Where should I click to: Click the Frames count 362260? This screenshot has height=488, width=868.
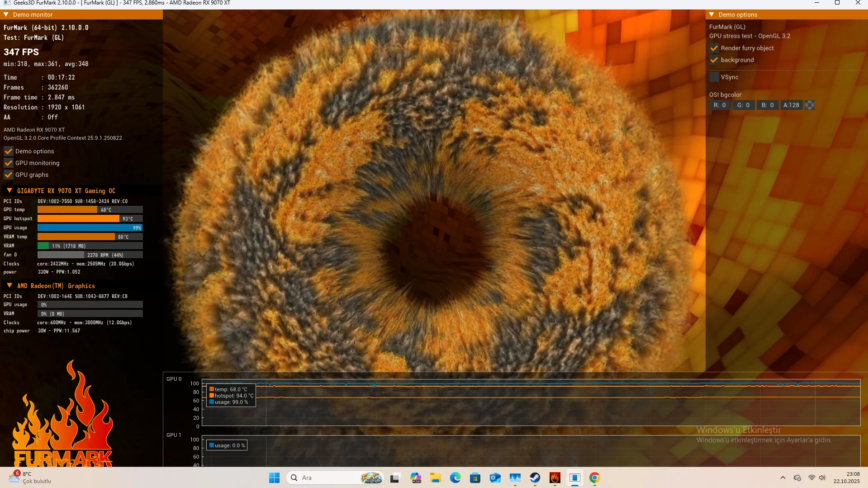(x=58, y=87)
